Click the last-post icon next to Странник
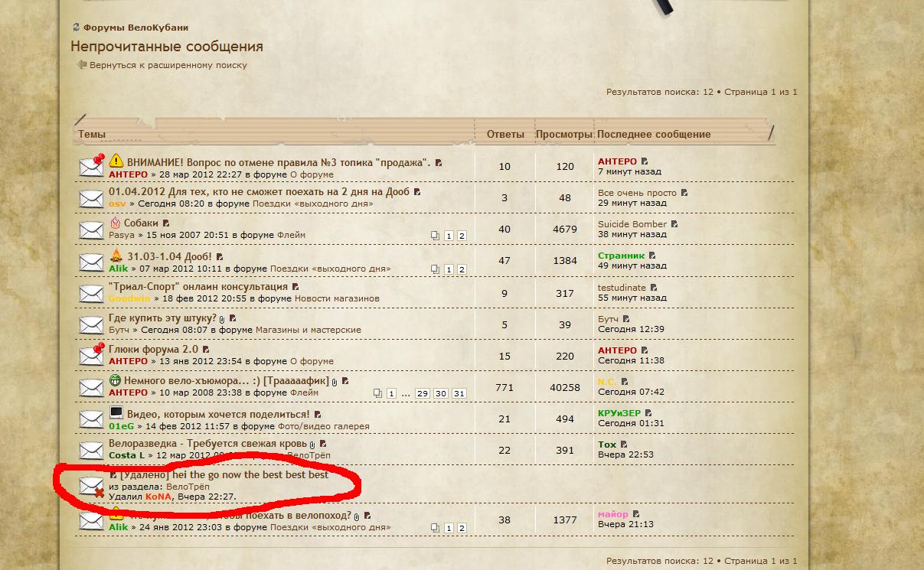The width and height of the screenshot is (924, 570). [x=652, y=256]
